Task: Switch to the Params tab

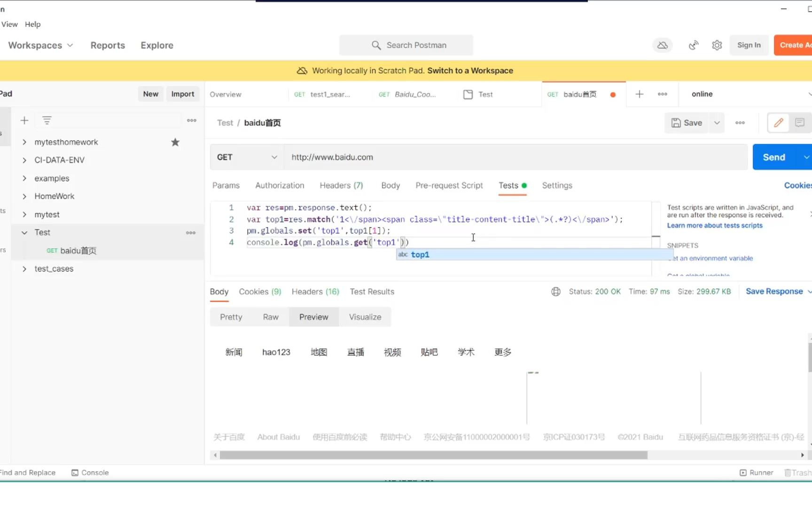Action: point(226,185)
